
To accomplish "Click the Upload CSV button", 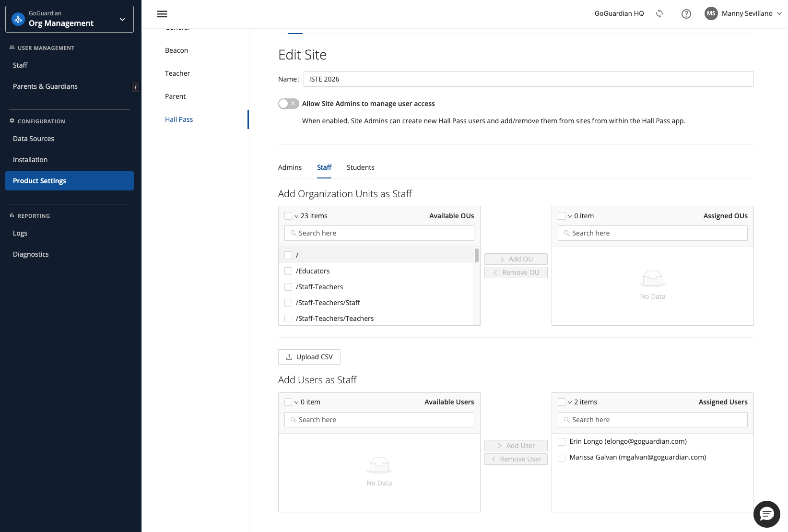I will pyautogui.click(x=309, y=357).
